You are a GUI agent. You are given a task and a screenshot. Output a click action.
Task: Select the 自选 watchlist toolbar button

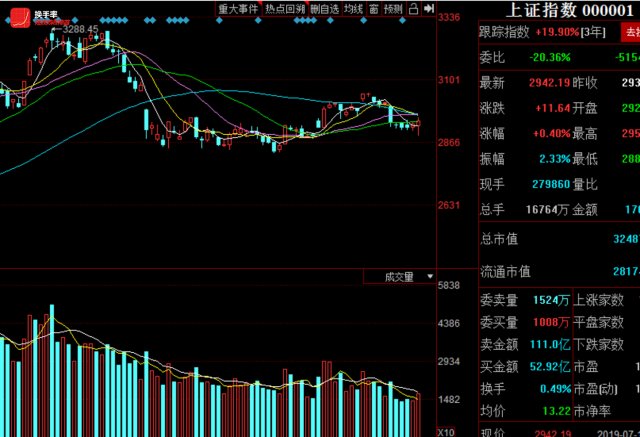pos(325,9)
